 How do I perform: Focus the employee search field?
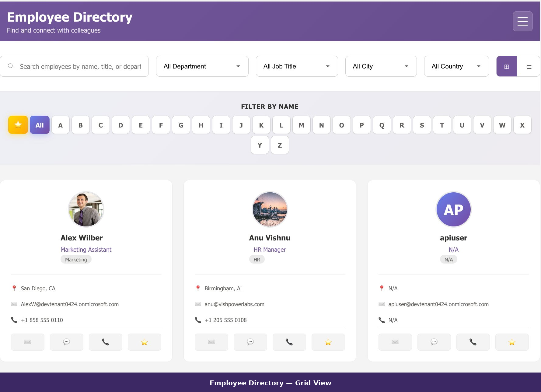75,66
